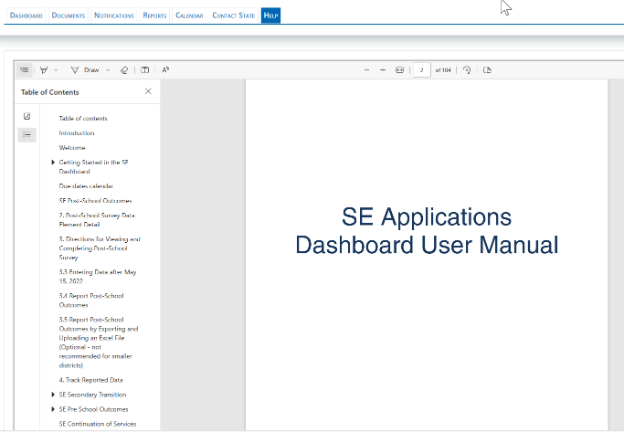The image size is (624, 432).
Task: Click the Read aloud icon
Action: coord(166,70)
